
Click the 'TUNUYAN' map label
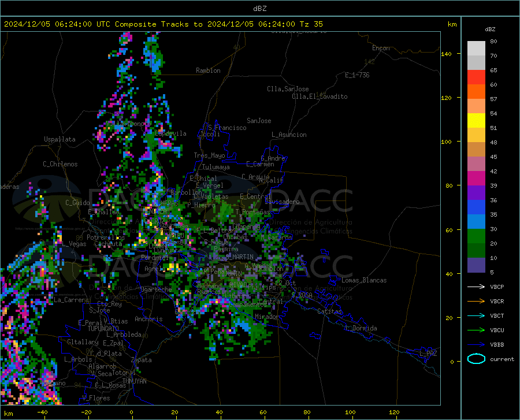coord(134,381)
